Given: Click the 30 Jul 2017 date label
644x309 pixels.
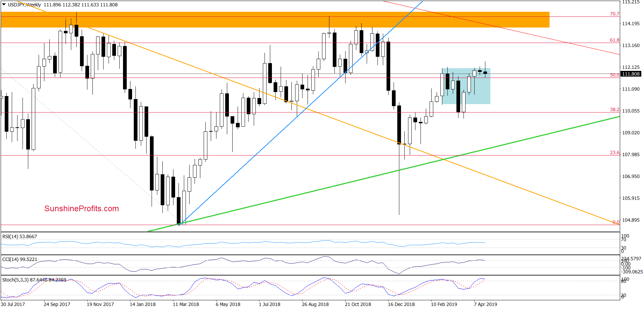Looking at the screenshot, I should (x=13, y=304).
